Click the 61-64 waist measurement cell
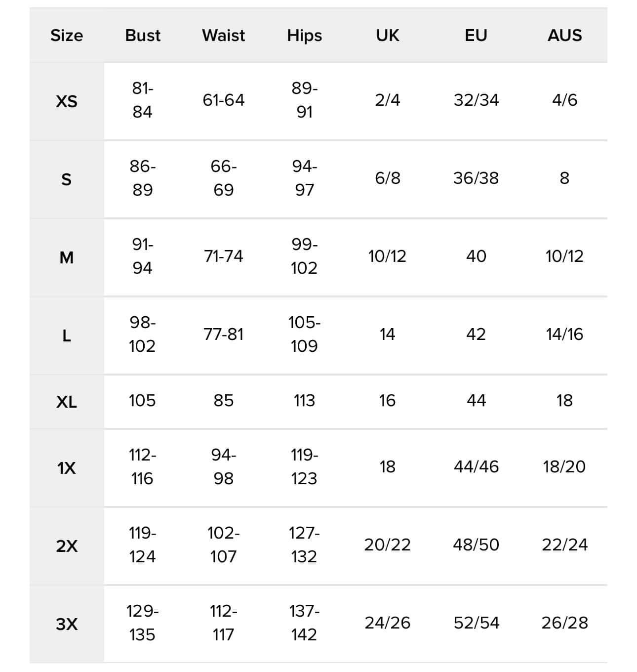 pyautogui.click(x=223, y=100)
